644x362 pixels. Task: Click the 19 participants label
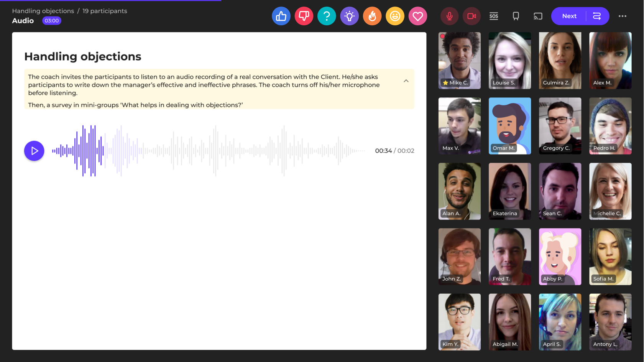[x=105, y=11]
